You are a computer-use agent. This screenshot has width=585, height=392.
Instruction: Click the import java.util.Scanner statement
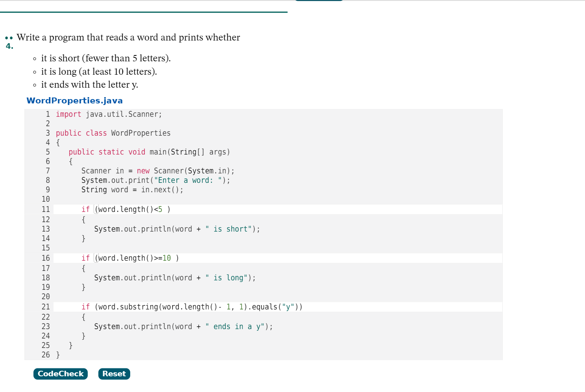click(x=109, y=114)
